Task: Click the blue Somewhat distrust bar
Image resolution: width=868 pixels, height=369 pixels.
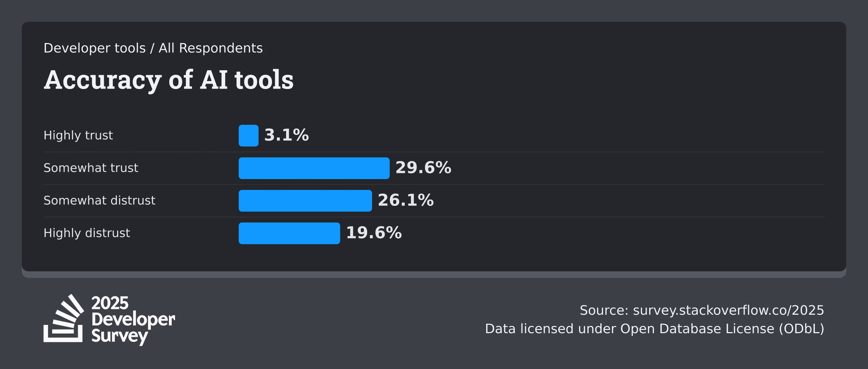Action: point(305,201)
